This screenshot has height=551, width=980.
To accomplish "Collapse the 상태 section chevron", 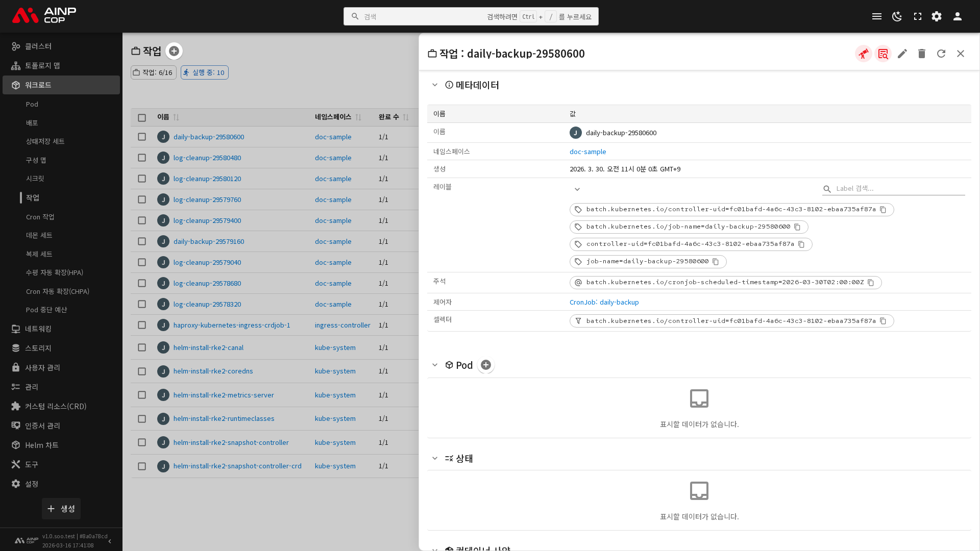I will coord(435,458).
